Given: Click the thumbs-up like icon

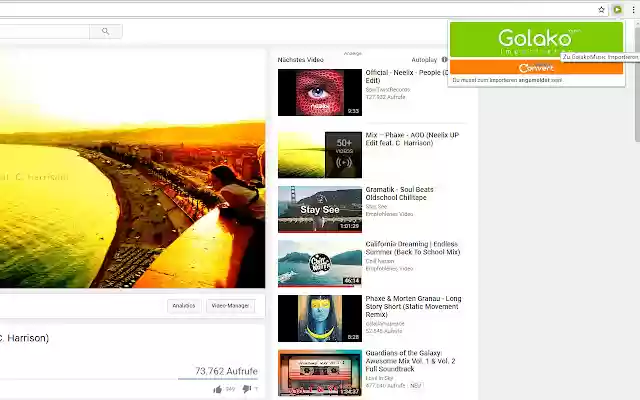Looking at the screenshot, I should click(218, 389).
